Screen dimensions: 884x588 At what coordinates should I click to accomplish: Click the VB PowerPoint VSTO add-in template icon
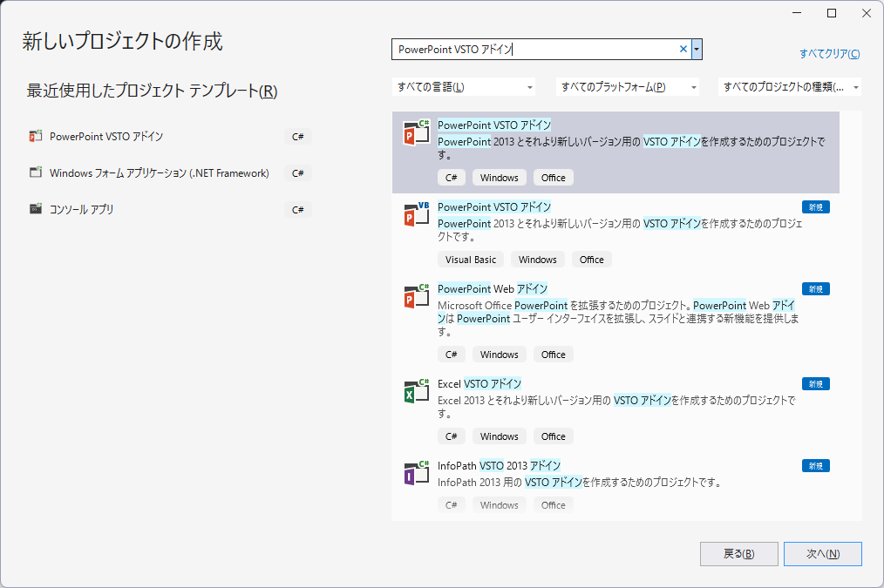click(x=416, y=214)
